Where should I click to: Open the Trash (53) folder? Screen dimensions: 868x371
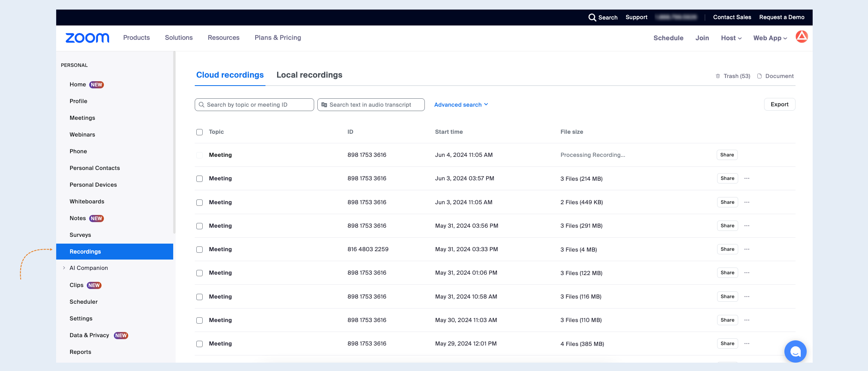(x=733, y=76)
